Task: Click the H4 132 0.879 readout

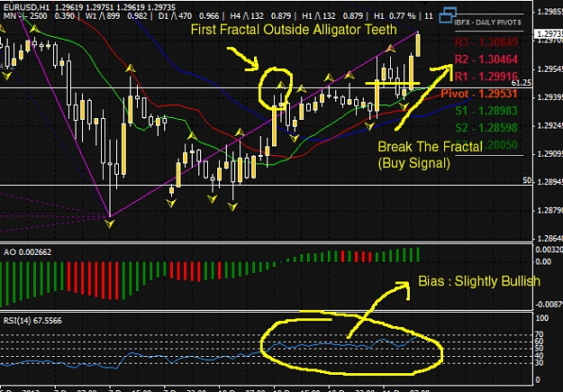Action: tap(260, 16)
